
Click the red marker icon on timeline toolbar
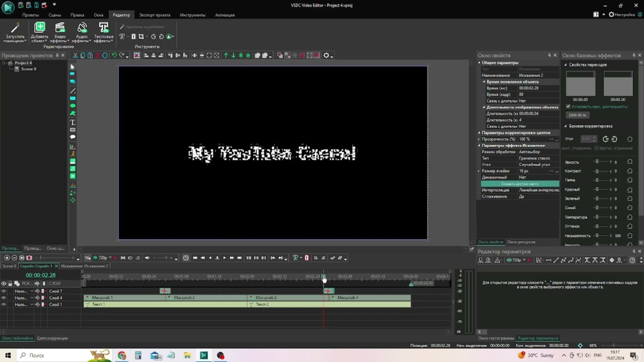tap(306, 258)
